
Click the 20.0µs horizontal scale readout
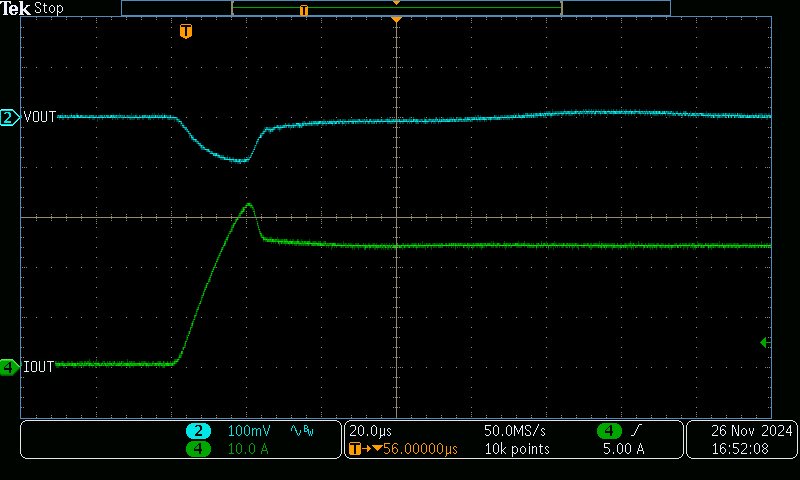[x=370, y=431]
